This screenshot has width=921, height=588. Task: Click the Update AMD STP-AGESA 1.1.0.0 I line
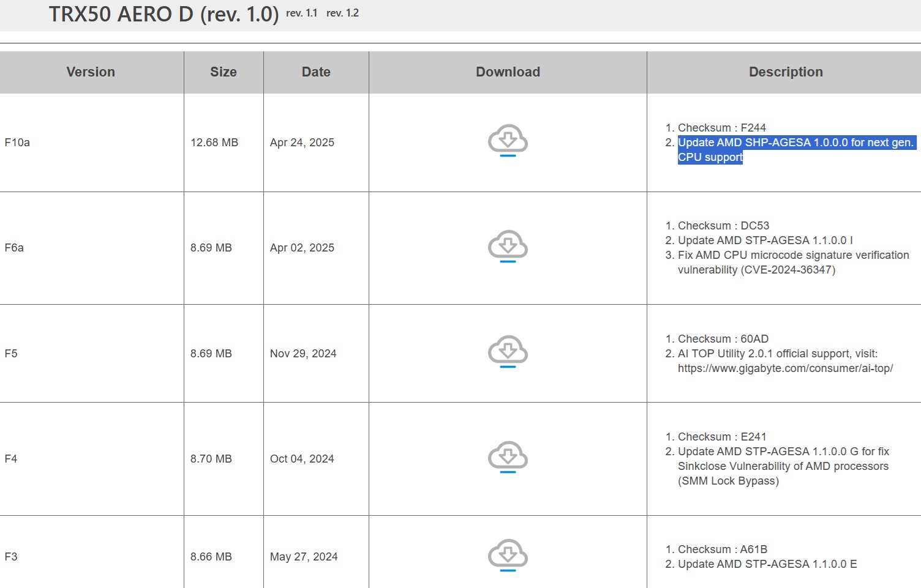point(765,240)
